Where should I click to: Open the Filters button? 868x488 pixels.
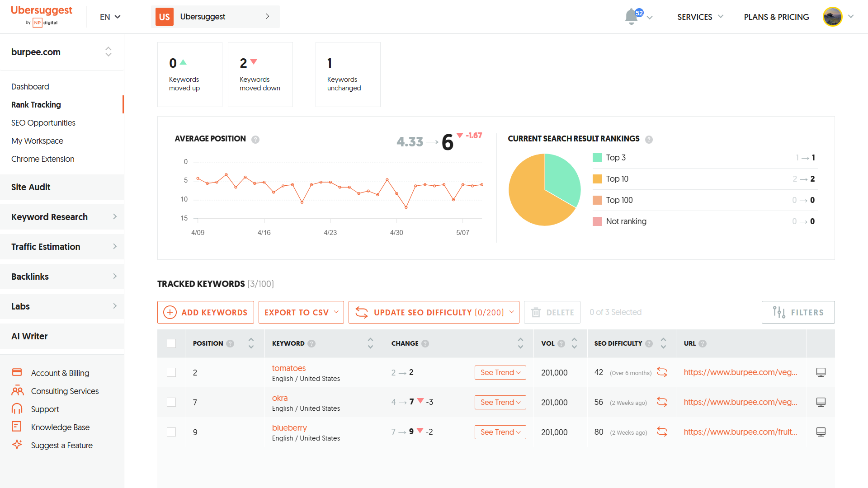click(798, 312)
